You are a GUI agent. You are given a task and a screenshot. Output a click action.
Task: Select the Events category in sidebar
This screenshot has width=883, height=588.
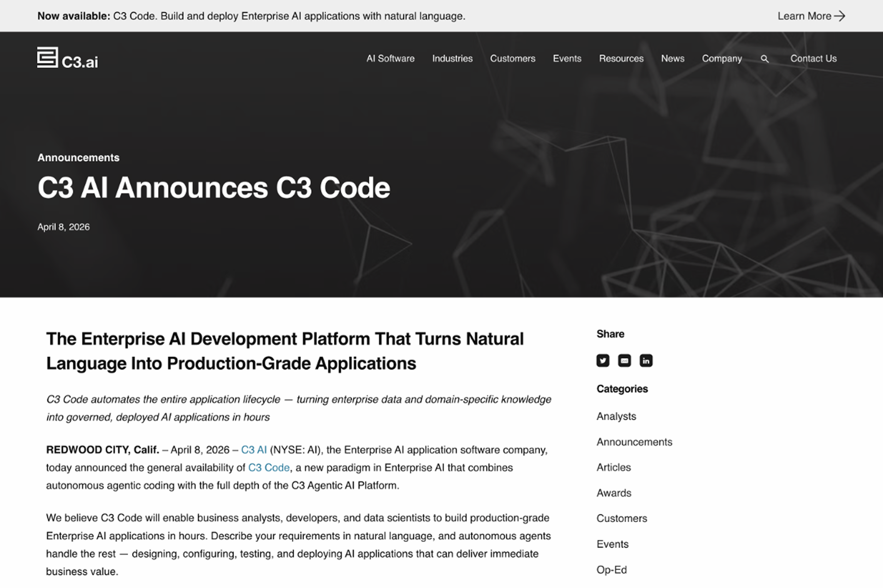pyautogui.click(x=612, y=544)
